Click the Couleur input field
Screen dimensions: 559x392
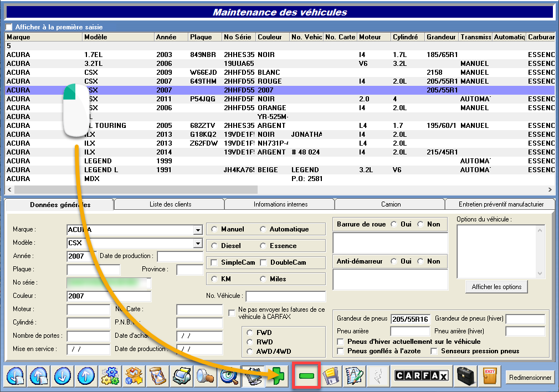pos(109,296)
